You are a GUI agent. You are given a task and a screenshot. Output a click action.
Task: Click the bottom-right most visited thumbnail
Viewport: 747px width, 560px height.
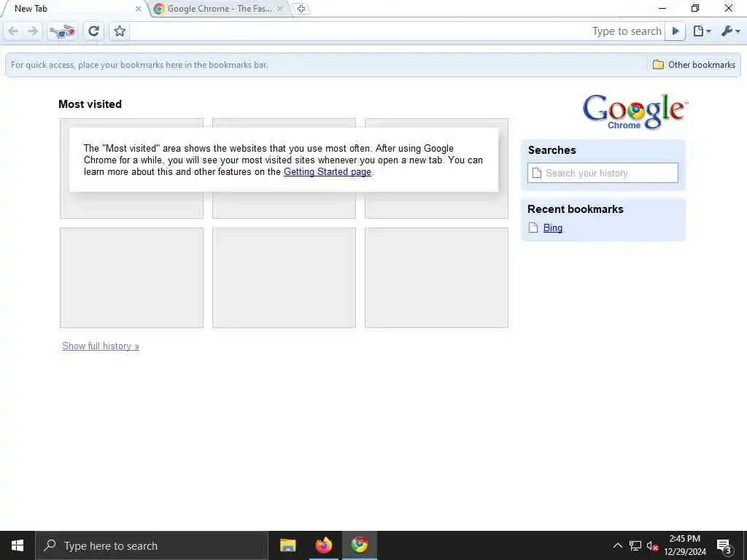tap(436, 278)
